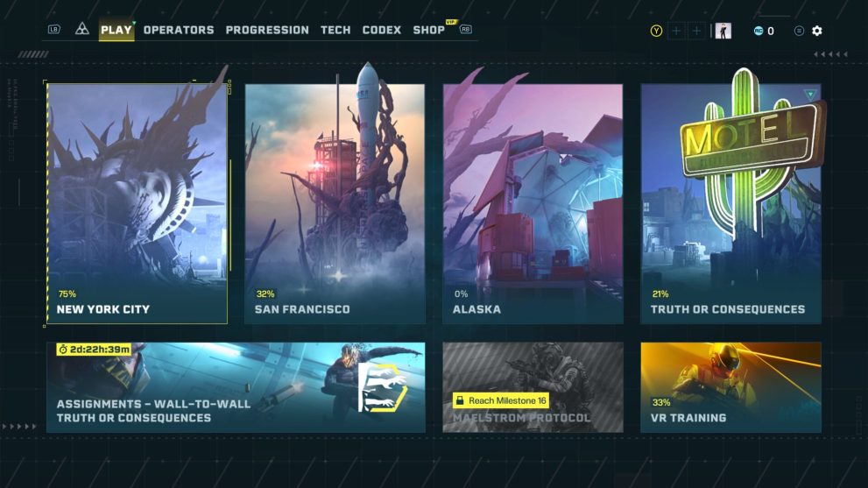Click the Rainbow Six triangle logo icon
Image resolution: width=868 pixels, height=488 pixels.
coord(82,29)
